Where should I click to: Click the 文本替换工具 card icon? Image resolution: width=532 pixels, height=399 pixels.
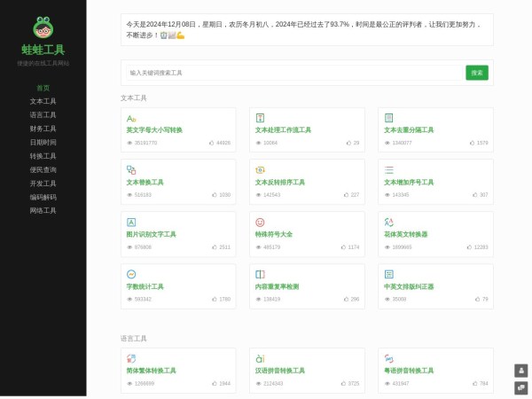[x=131, y=169]
